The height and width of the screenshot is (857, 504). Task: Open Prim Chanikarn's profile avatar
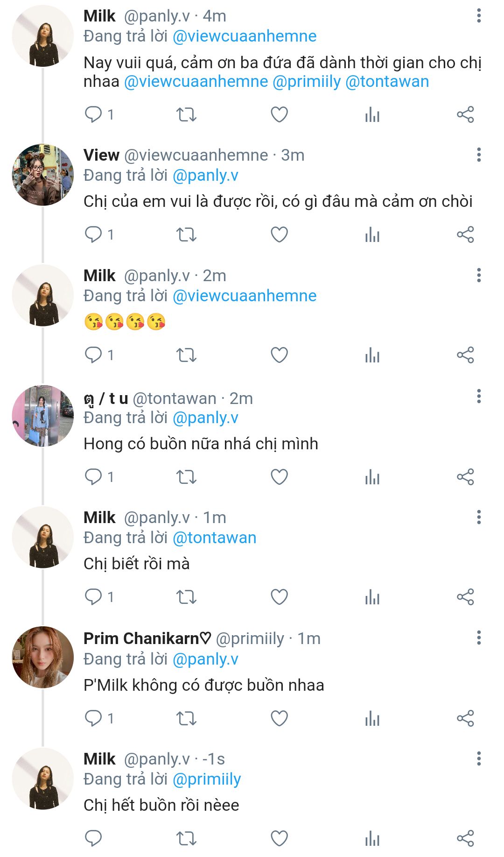(x=42, y=657)
